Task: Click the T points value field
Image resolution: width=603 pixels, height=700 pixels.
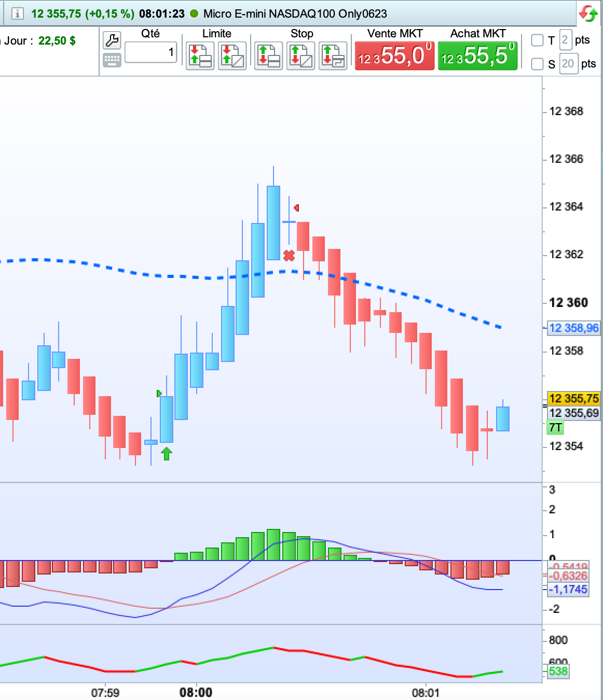Action: pyautogui.click(x=565, y=40)
